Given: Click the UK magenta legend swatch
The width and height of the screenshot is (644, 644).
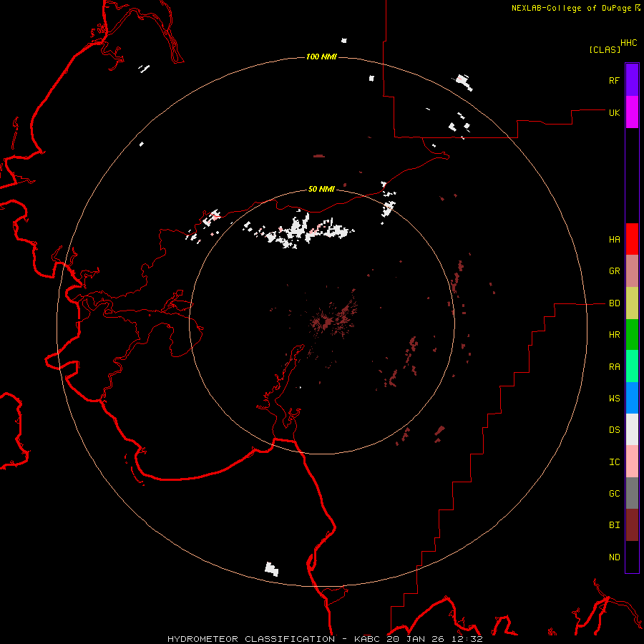Looking at the screenshot, I should [632, 112].
